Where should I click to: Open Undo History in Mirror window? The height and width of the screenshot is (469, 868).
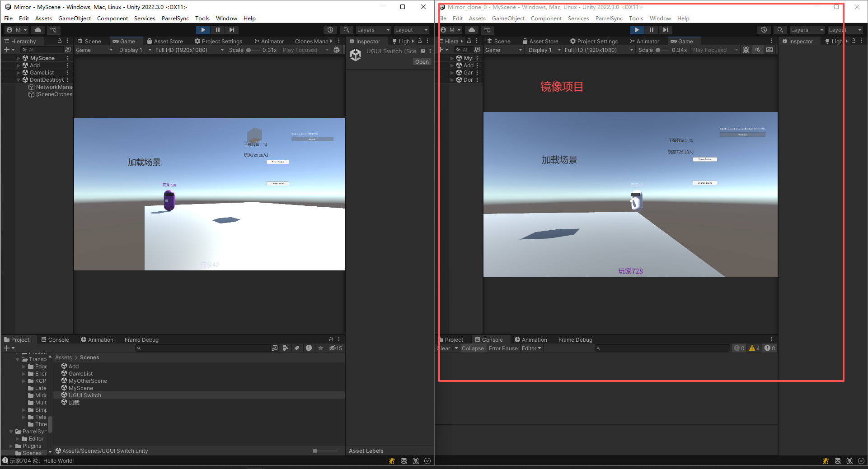330,30
